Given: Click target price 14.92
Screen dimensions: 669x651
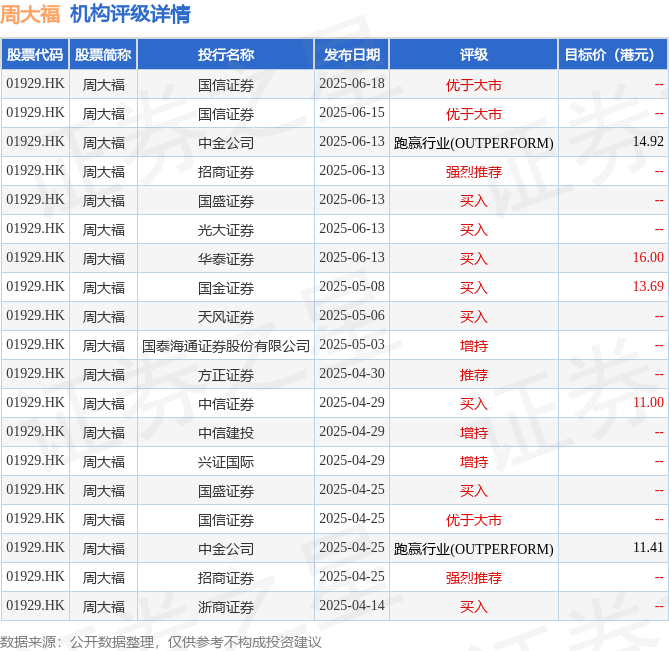Looking at the screenshot, I should (x=648, y=142).
